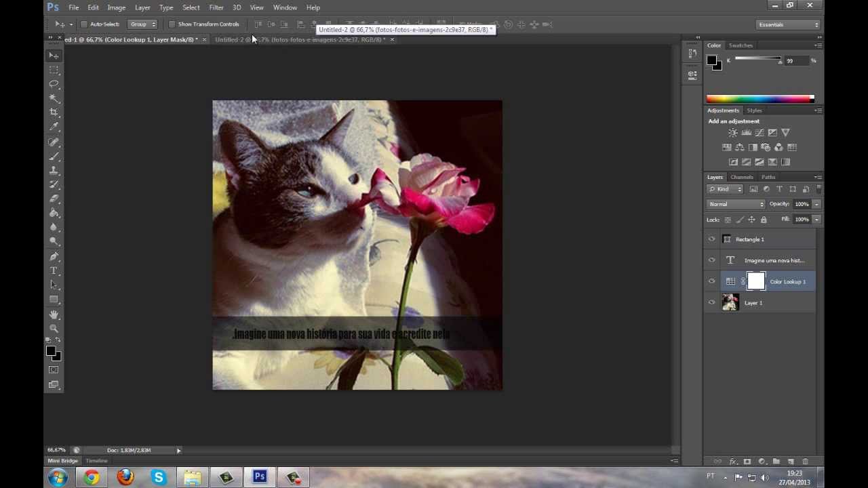This screenshot has width=868, height=488.
Task: Toggle lock transparent pixels
Action: coord(728,220)
